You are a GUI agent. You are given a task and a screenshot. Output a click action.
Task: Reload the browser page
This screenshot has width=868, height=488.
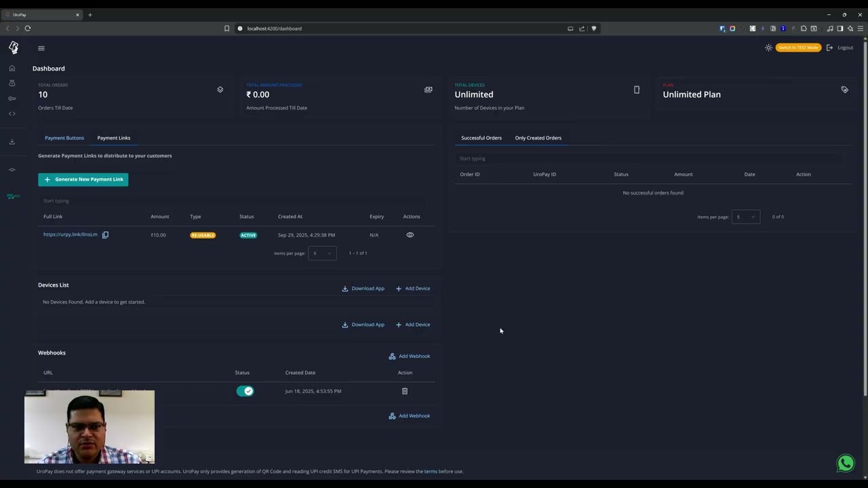pyautogui.click(x=28, y=28)
